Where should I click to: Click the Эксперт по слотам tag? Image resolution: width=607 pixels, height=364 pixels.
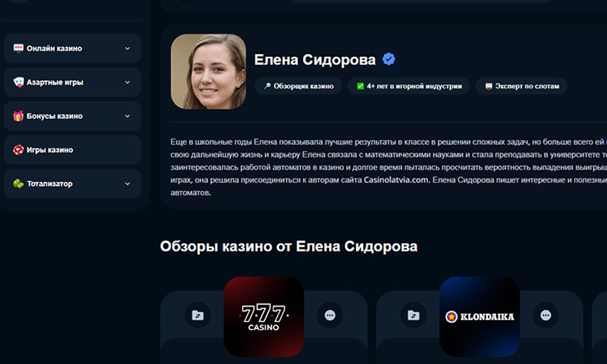click(x=521, y=86)
